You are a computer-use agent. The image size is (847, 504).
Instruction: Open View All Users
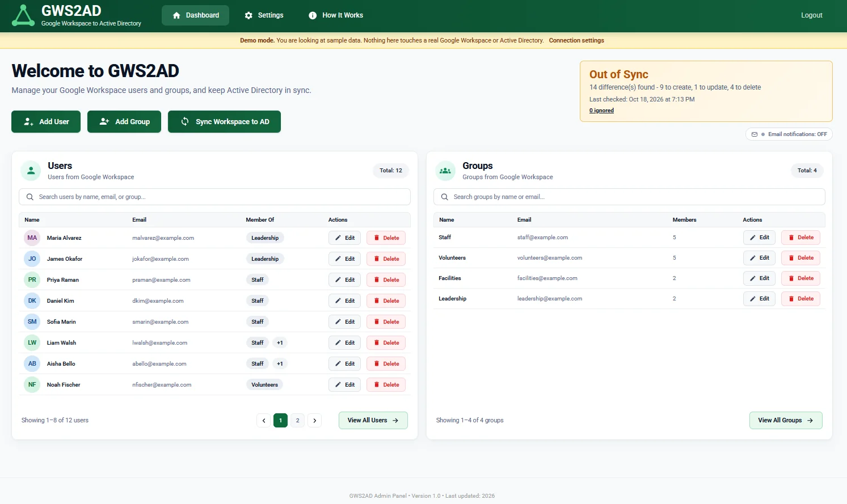[373, 421]
